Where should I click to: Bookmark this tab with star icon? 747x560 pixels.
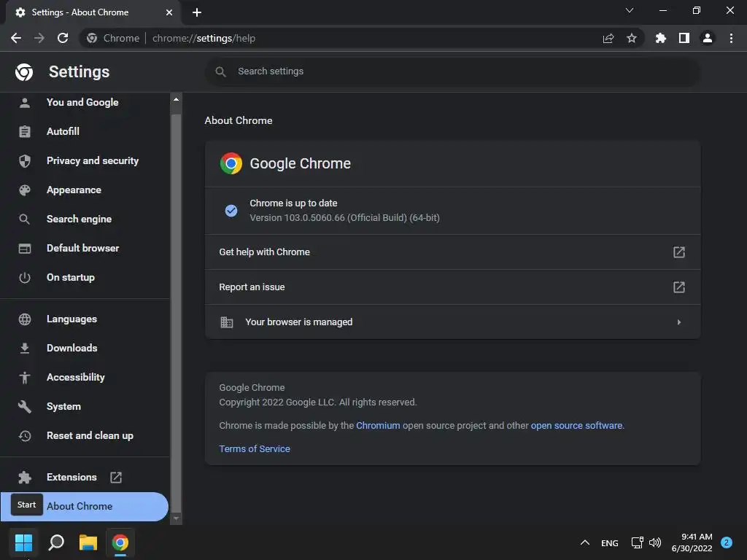[632, 38]
